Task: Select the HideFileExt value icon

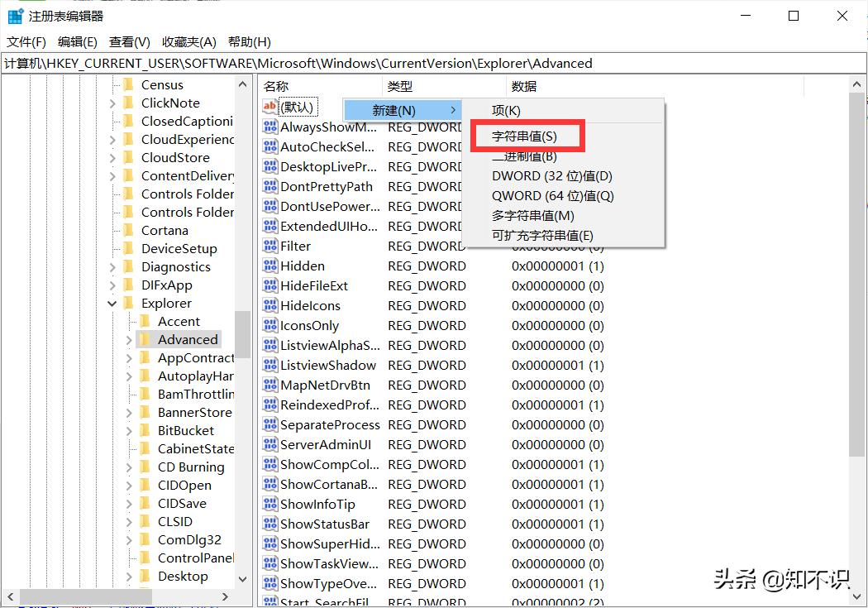Action: (270, 285)
